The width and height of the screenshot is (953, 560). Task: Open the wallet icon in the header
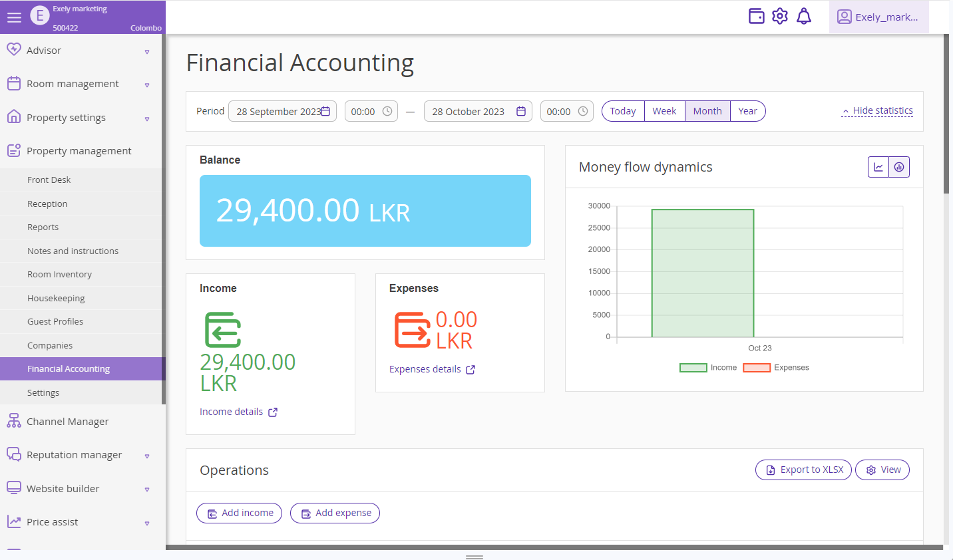pyautogui.click(x=757, y=17)
